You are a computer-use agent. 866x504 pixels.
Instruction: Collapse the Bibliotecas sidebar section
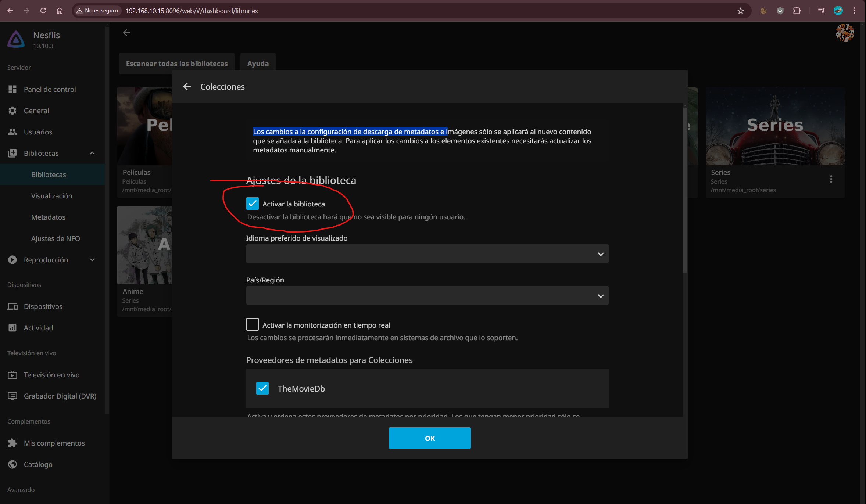point(92,153)
